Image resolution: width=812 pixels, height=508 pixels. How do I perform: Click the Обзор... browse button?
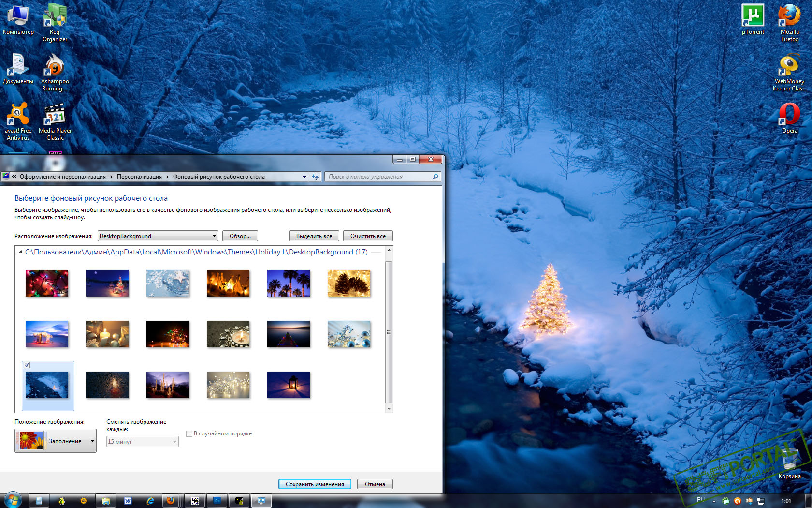point(240,236)
